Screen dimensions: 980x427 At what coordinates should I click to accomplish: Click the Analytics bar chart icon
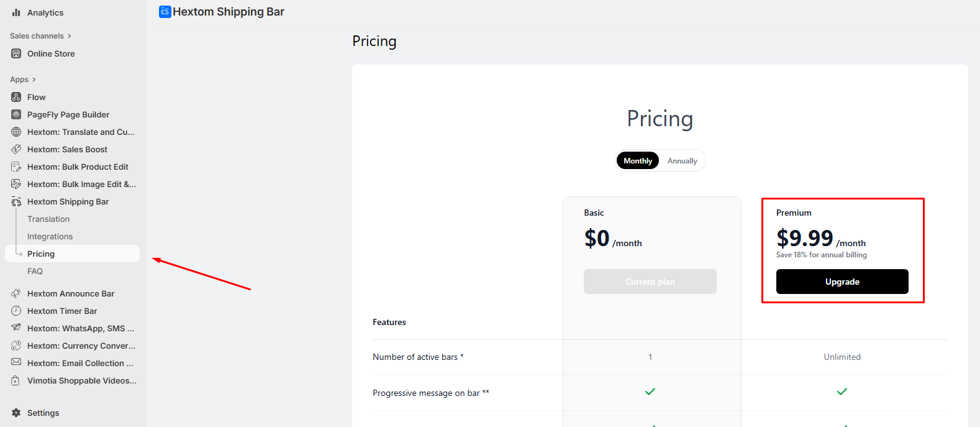click(x=16, y=12)
